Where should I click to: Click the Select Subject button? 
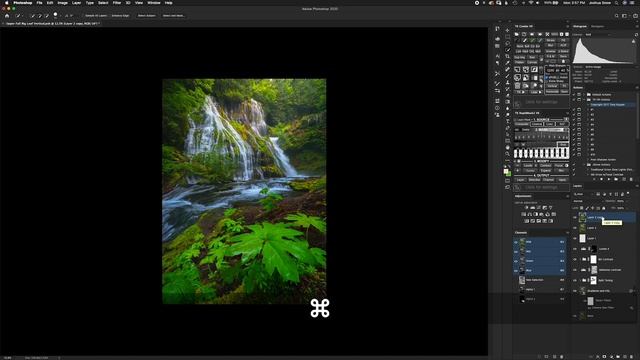147,16
